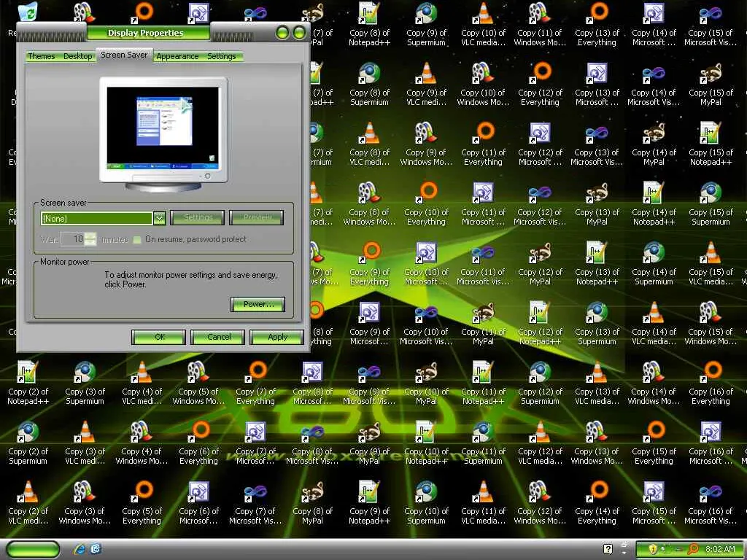Screen dimensions: 747x560
Task: Click the monitor preview thumbnail
Action: [x=163, y=128]
